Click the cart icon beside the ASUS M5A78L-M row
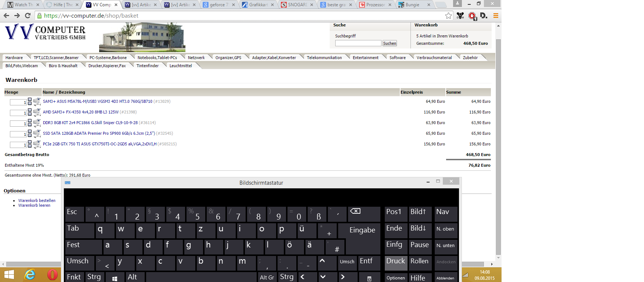 click(37, 102)
